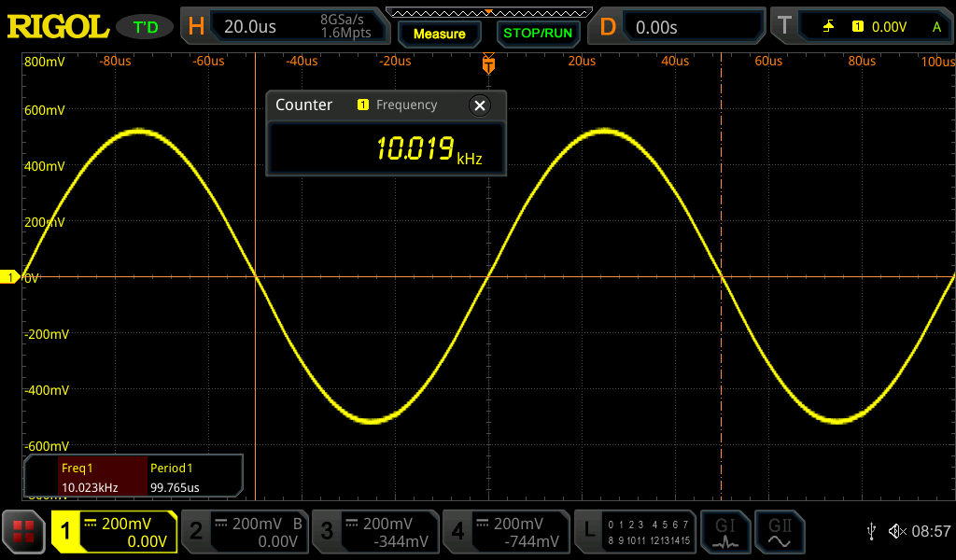Click the RIGOL logo
Viewport: 956px width, 560px height.
58,27
